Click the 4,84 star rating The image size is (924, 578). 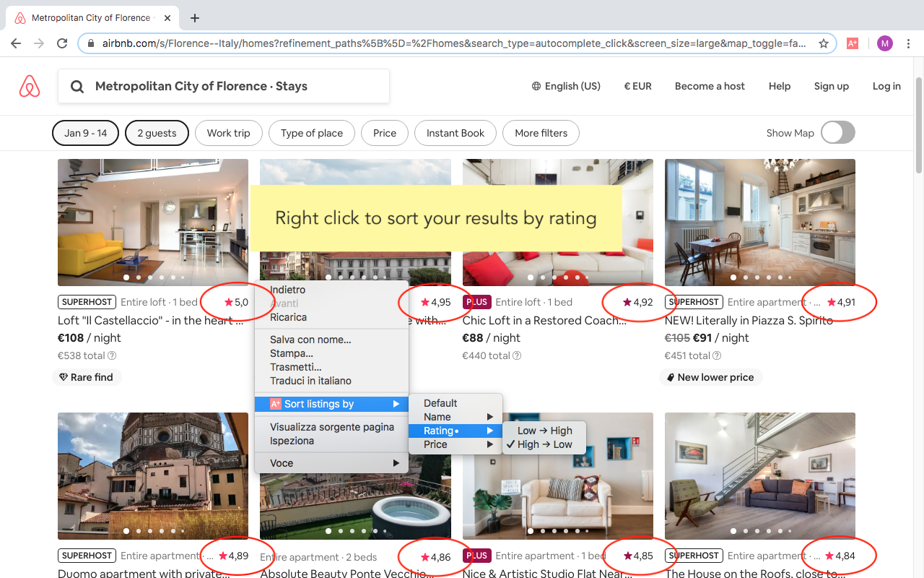click(x=841, y=556)
